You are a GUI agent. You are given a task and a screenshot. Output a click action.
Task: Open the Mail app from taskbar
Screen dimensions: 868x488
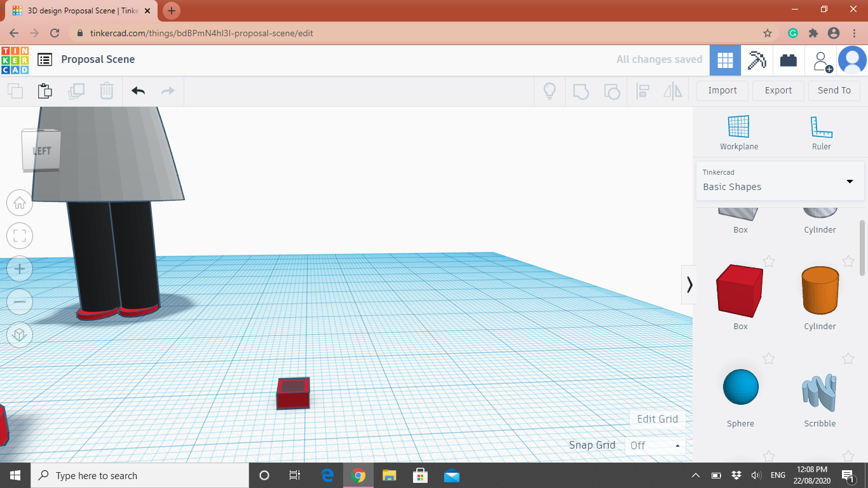[452, 475]
